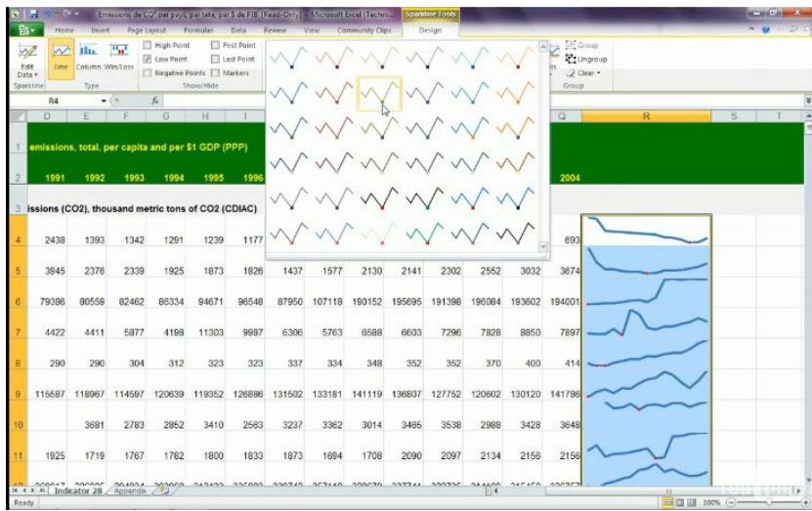This screenshot has height=511, width=812.
Task: Open the Formulas ribbon tab
Action: [x=198, y=30]
